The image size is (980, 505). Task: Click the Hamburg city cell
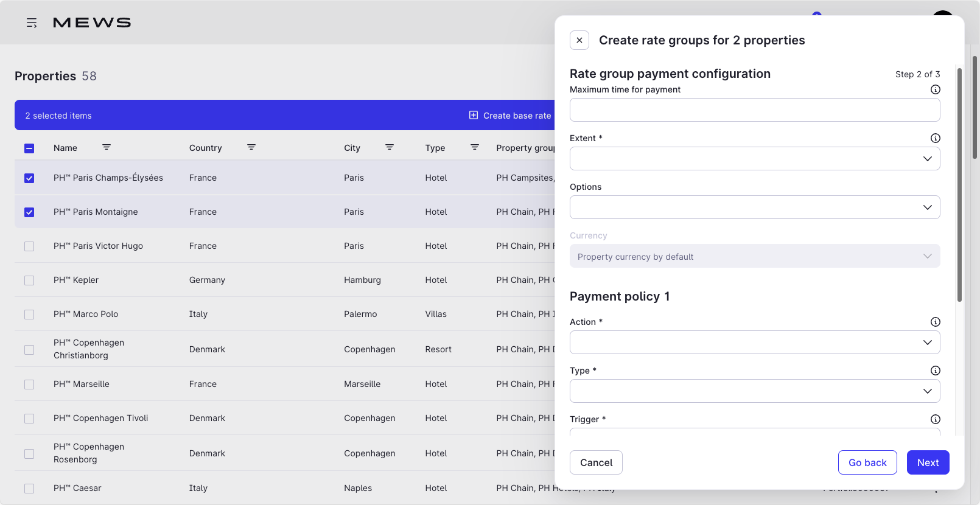coord(362,280)
